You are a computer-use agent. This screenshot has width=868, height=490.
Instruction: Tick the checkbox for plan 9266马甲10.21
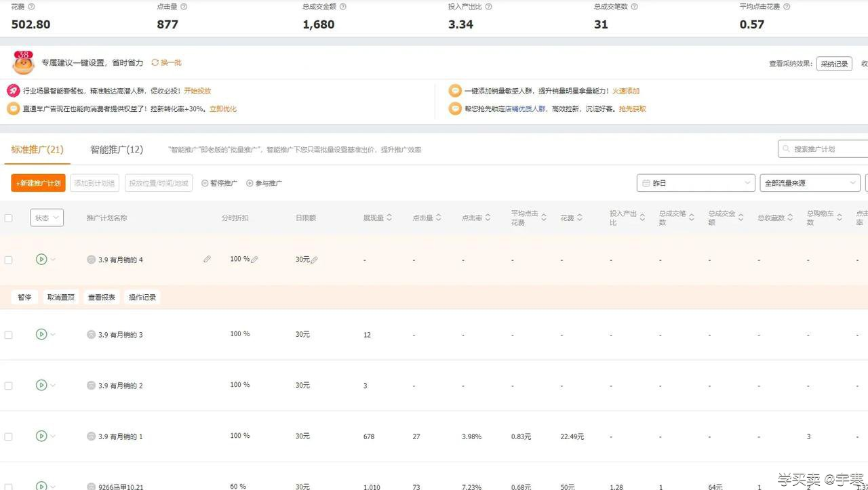8,486
